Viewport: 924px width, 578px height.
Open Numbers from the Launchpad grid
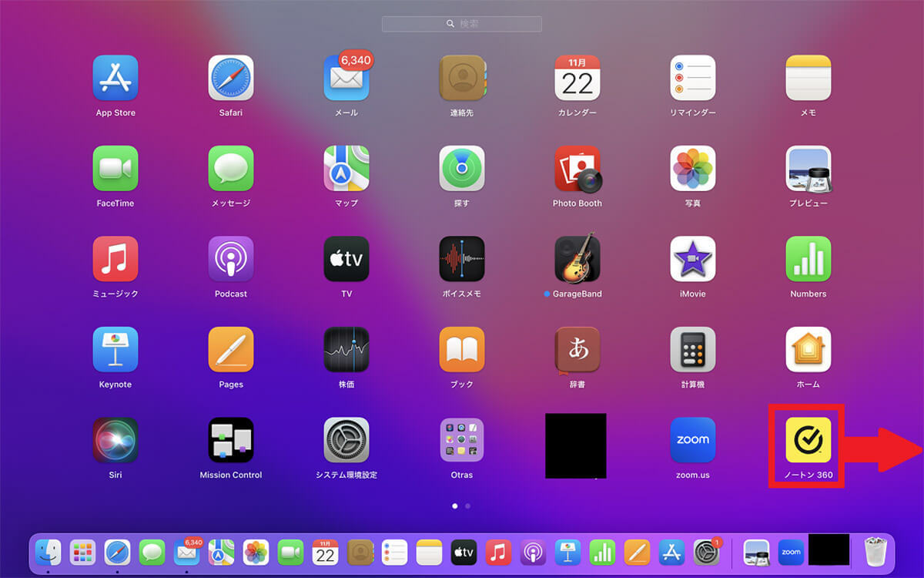pos(808,259)
